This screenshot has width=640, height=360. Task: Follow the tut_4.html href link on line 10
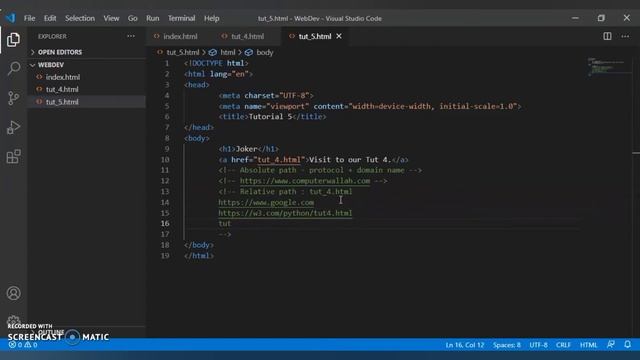[279, 160]
